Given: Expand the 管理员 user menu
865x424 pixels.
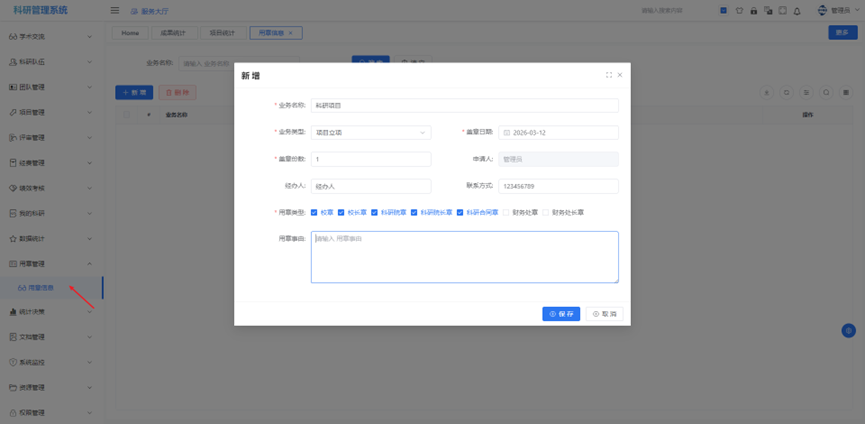Looking at the screenshot, I should click(x=838, y=11).
